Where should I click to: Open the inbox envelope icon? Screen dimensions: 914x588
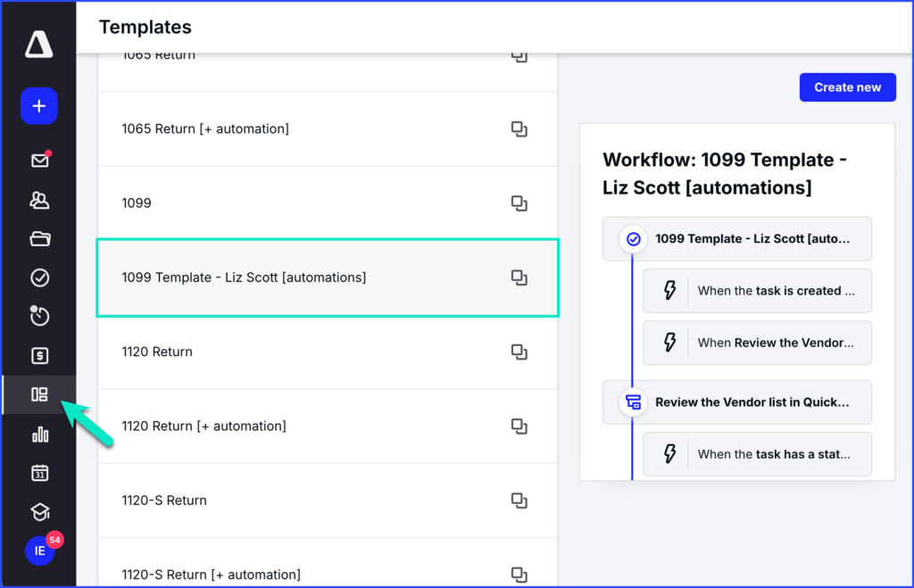point(39,161)
